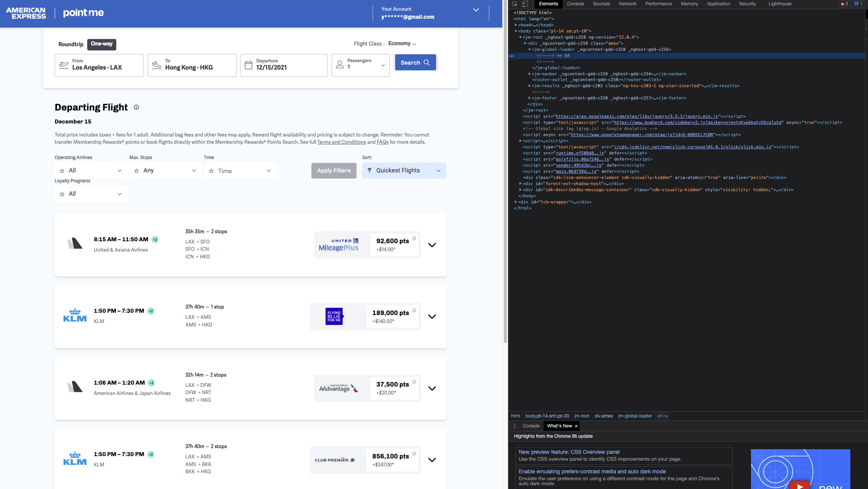Expand the KLM 189,000 pts flight details
Viewport: 868px width, 489px height.
coord(432,317)
